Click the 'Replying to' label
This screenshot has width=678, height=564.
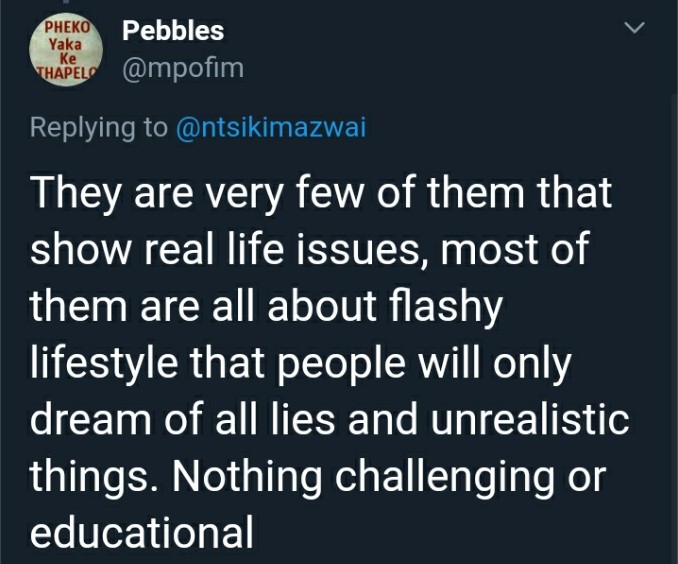coord(99,128)
